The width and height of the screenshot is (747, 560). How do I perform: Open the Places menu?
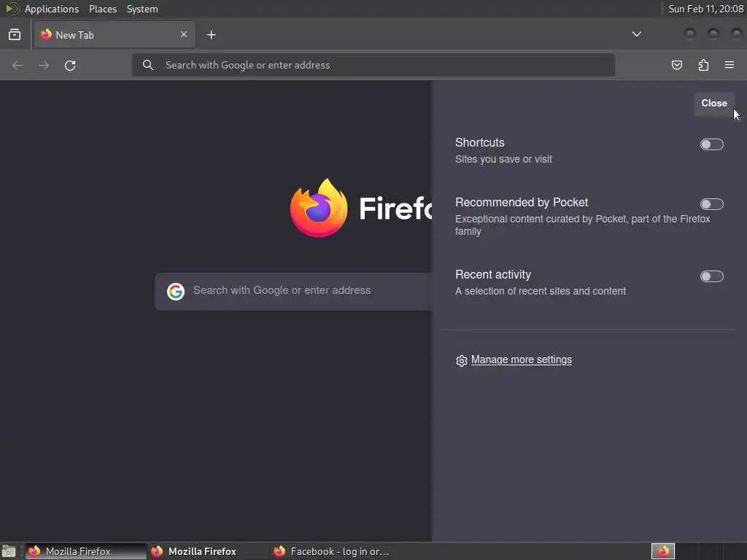pos(103,9)
